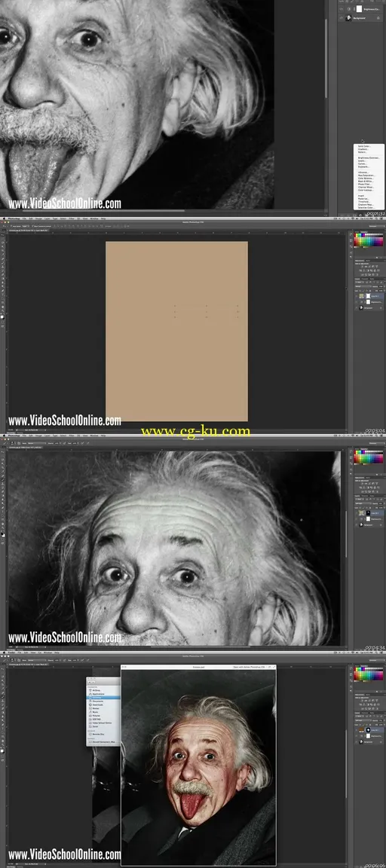Select Background layer thumbnail in tongue close-up frame
386x868 pixels.
348,18
